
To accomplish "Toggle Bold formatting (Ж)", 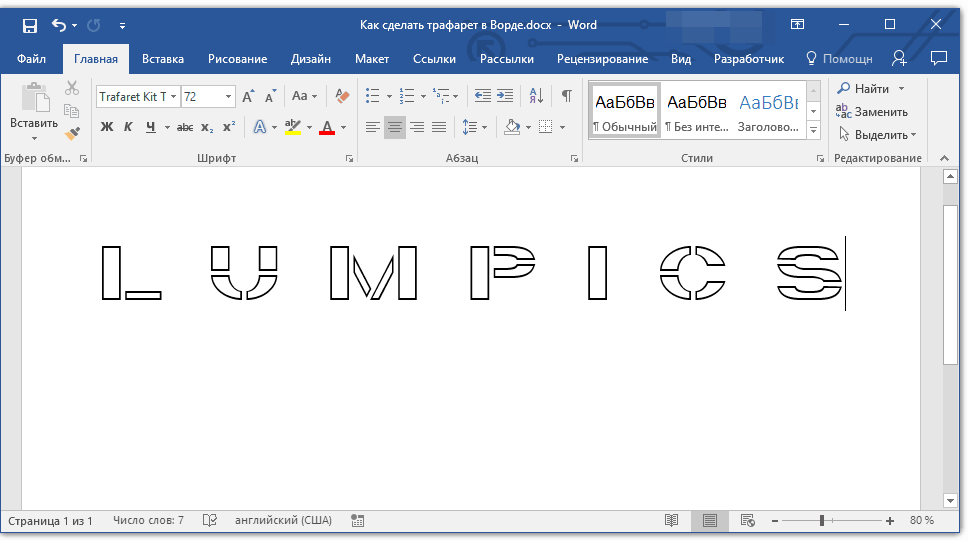I will 107,127.
